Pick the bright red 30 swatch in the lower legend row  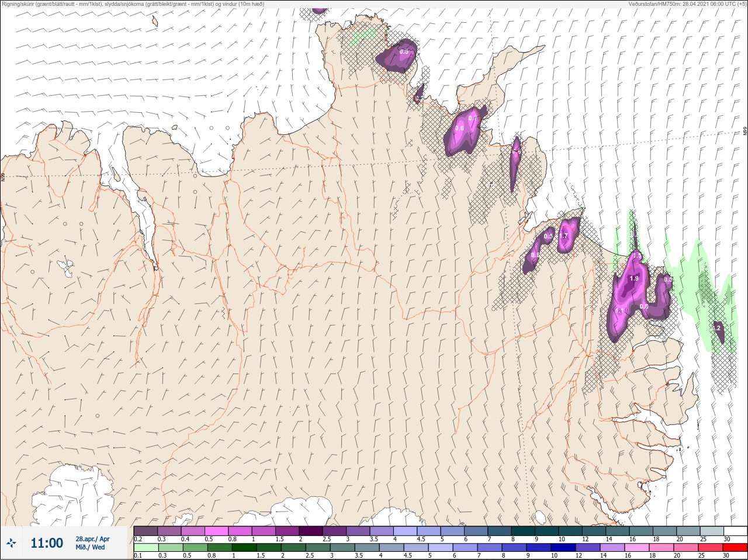pyautogui.click(x=735, y=548)
